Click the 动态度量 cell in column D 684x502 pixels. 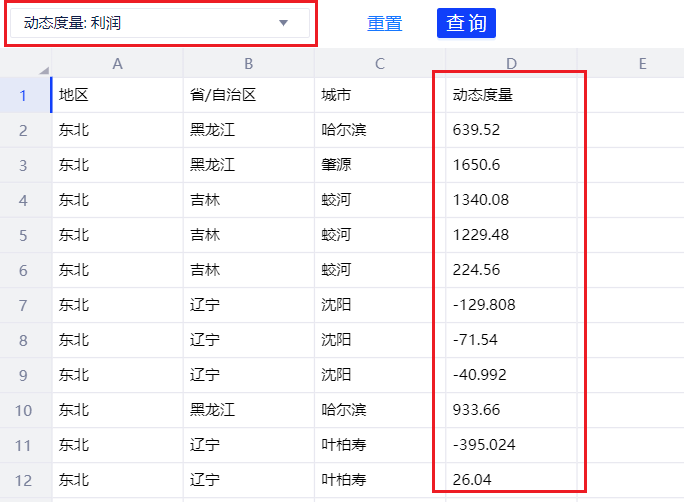pos(511,95)
